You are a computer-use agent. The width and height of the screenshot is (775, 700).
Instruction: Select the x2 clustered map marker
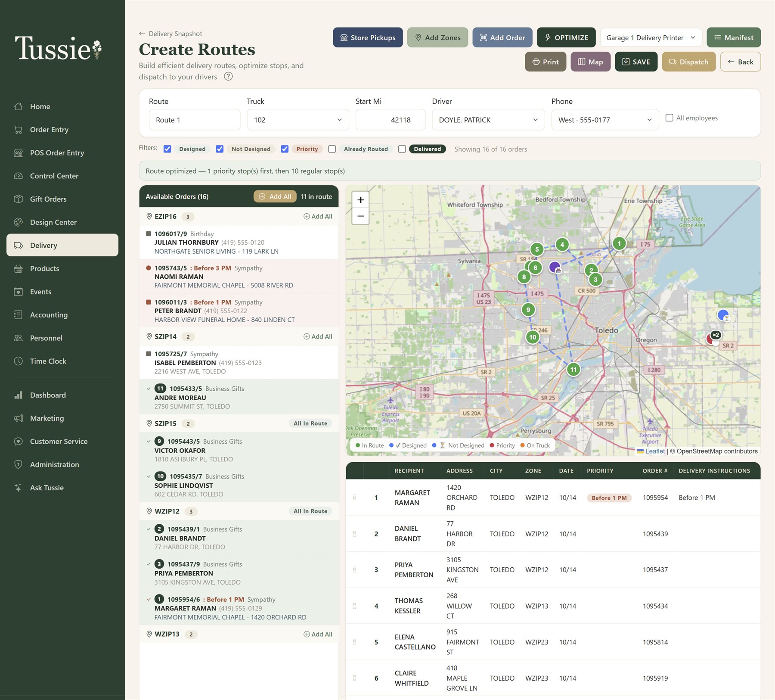pyautogui.click(x=715, y=335)
